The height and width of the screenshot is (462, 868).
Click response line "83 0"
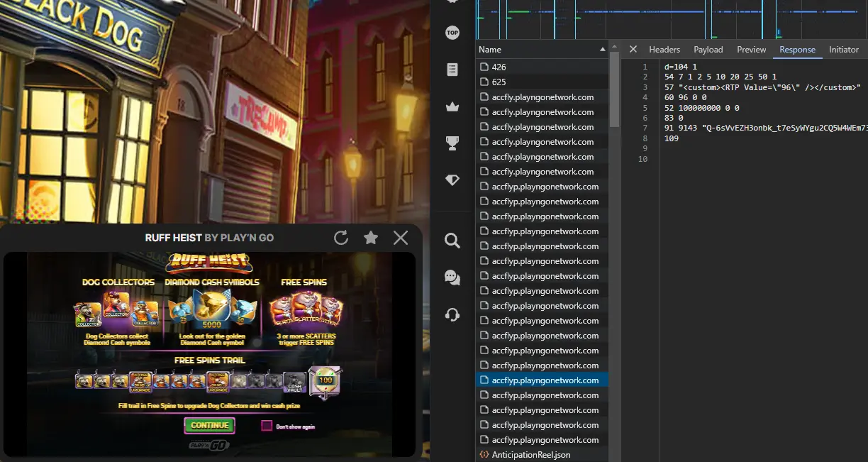click(x=674, y=118)
